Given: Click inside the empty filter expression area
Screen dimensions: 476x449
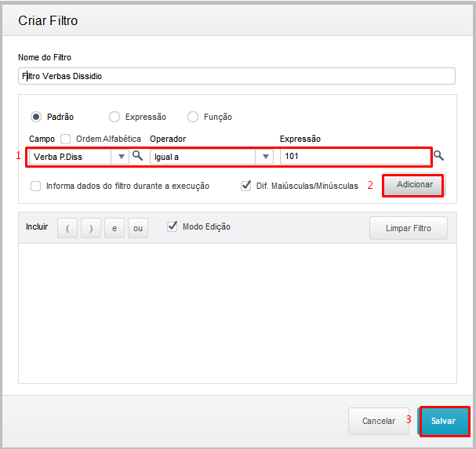Looking at the screenshot, I should click(x=238, y=313).
